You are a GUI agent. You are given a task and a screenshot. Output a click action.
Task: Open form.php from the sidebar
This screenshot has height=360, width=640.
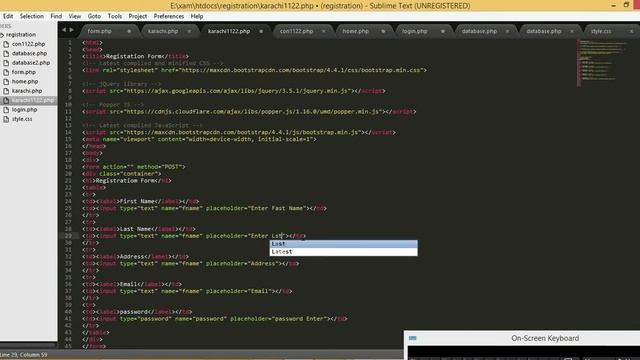click(23, 72)
